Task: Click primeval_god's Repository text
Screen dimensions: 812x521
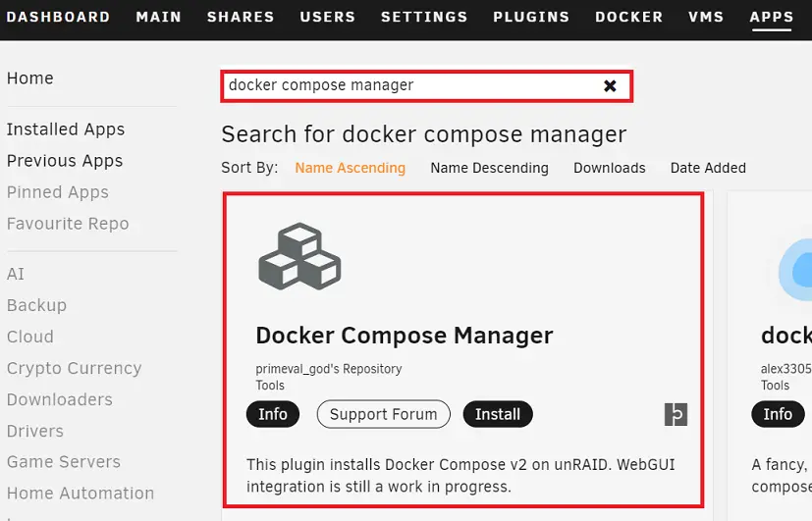Action: (x=328, y=369)
